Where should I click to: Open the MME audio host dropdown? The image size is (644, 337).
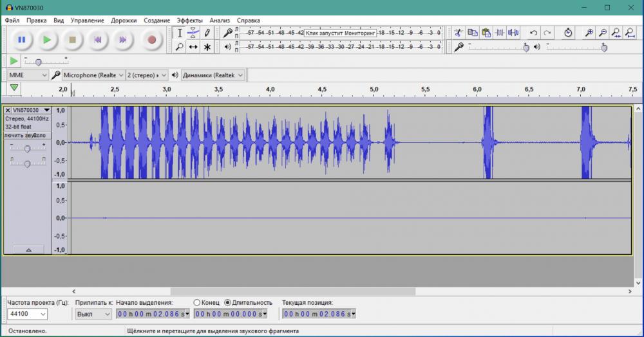(x=28, y=75)
